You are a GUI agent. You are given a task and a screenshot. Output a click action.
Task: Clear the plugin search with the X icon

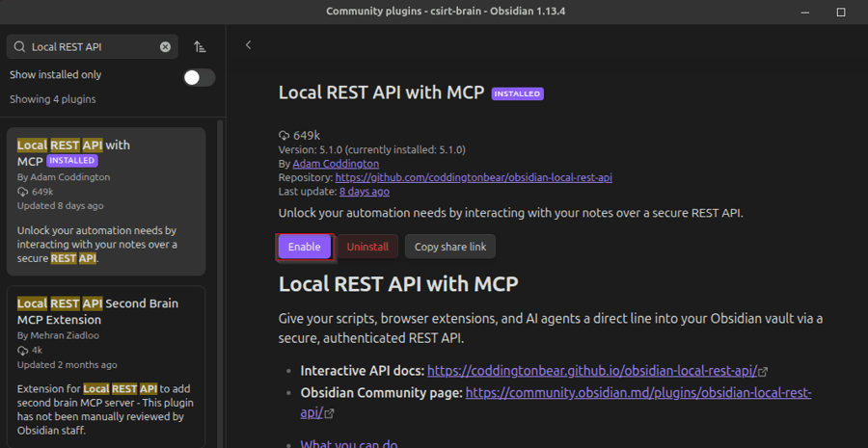165,47
